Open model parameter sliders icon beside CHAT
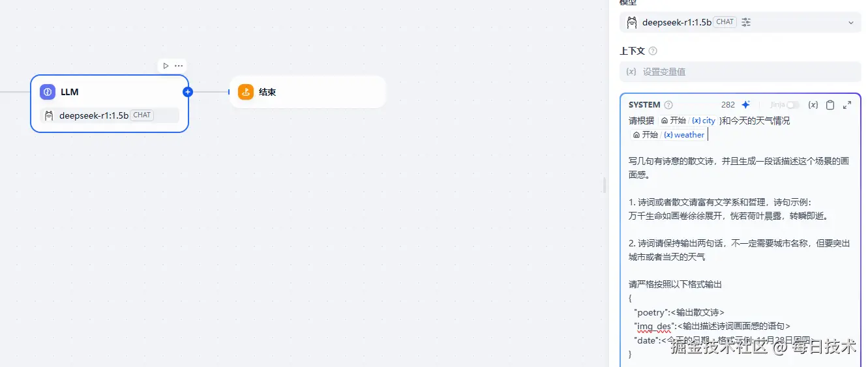Image resolution: width=868 pixels, height=367 pixels. click(746, 22)
